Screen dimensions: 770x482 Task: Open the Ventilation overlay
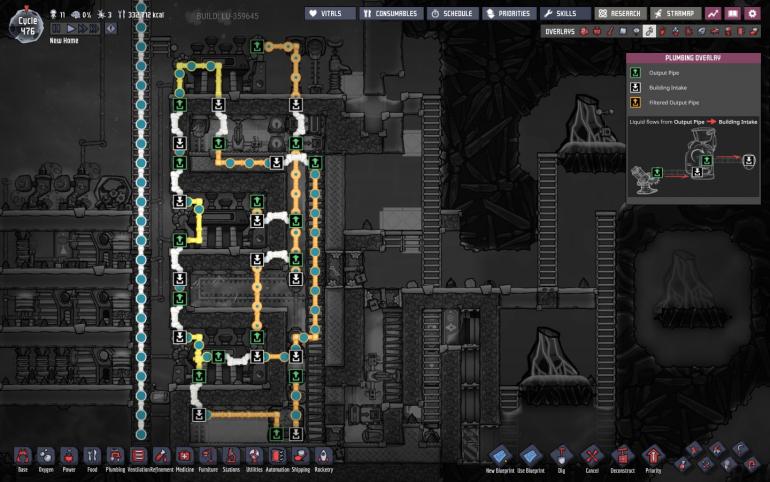tap(662, 31)
